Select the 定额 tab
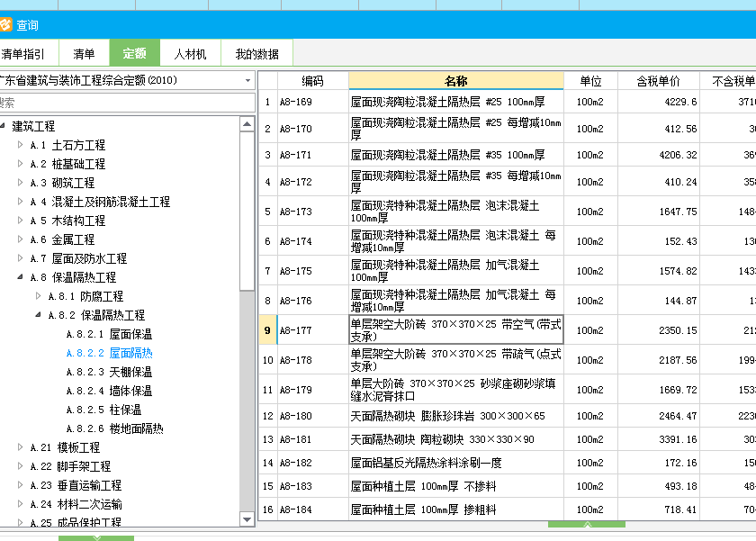The height and width of the screenshot is (541, 756). click(134, 52)
